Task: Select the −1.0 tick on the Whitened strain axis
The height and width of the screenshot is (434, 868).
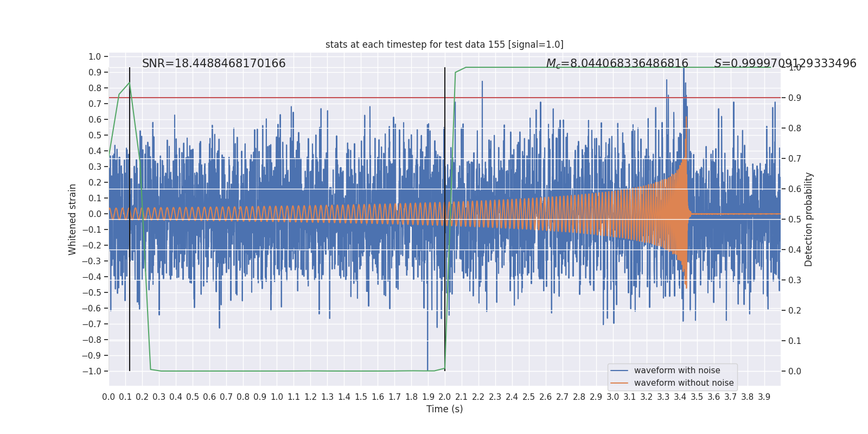Action: tap(92, 371)
